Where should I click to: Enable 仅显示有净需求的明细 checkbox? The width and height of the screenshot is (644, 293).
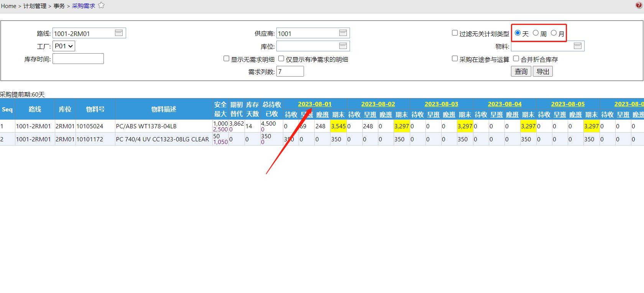coord(281,59)
